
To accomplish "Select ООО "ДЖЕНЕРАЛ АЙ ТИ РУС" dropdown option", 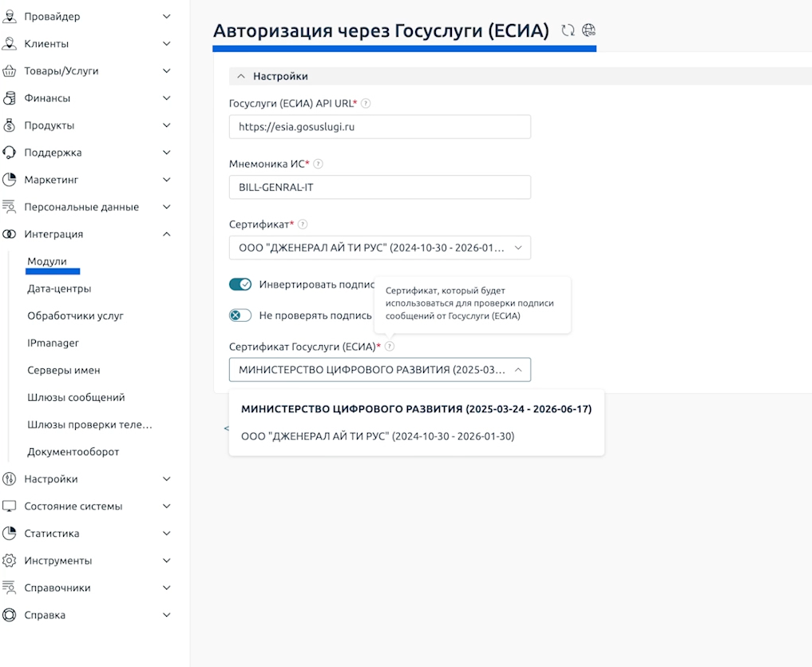I will coord(416,436).
